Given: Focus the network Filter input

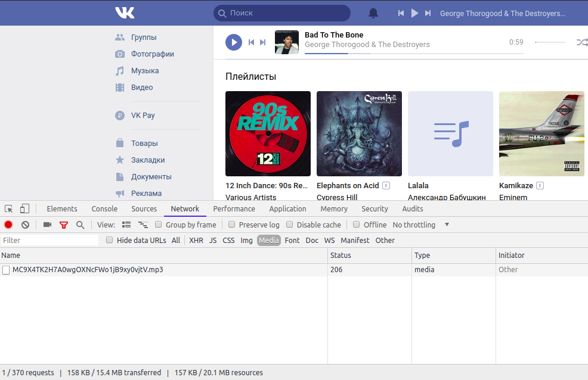Looking at the screenshot, I should (x=49, y=241).
